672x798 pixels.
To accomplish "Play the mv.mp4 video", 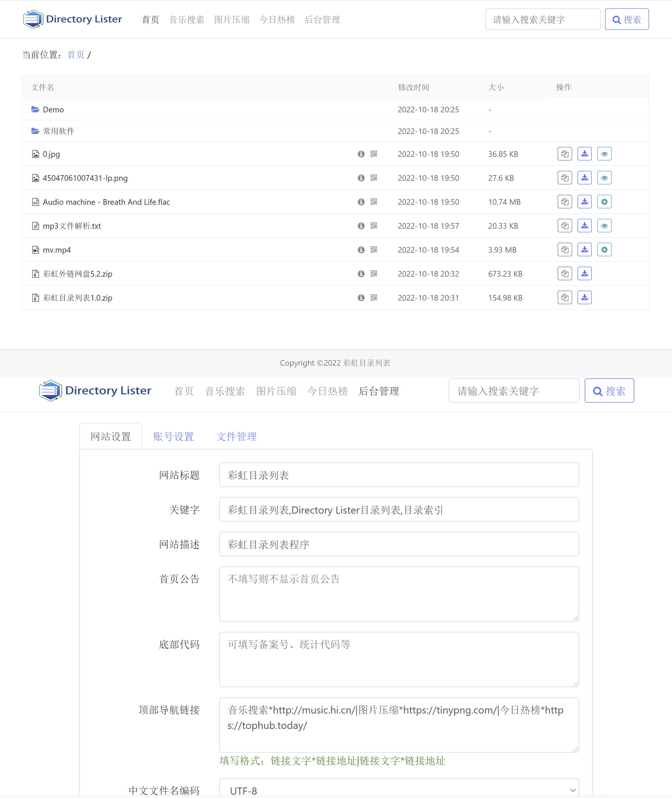I will pos(604,250).
